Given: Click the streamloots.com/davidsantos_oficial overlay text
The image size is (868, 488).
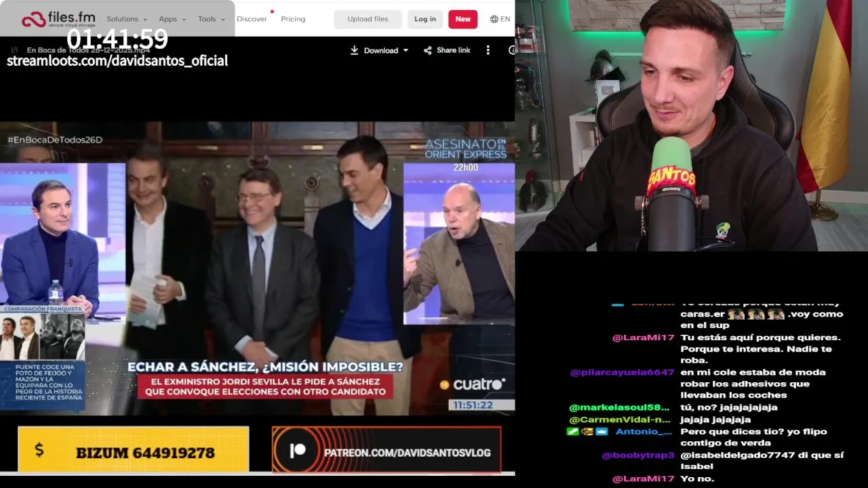Looking at the screenshot, I should (117, 60).
